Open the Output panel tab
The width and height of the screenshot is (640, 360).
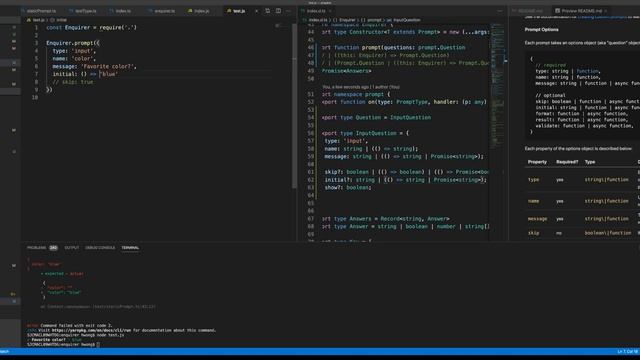[x=71, y=248]
